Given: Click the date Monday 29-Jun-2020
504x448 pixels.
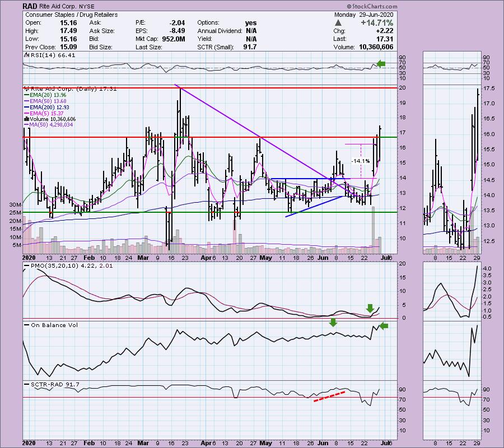Looking at the screenshot, I should click(363, 15).
